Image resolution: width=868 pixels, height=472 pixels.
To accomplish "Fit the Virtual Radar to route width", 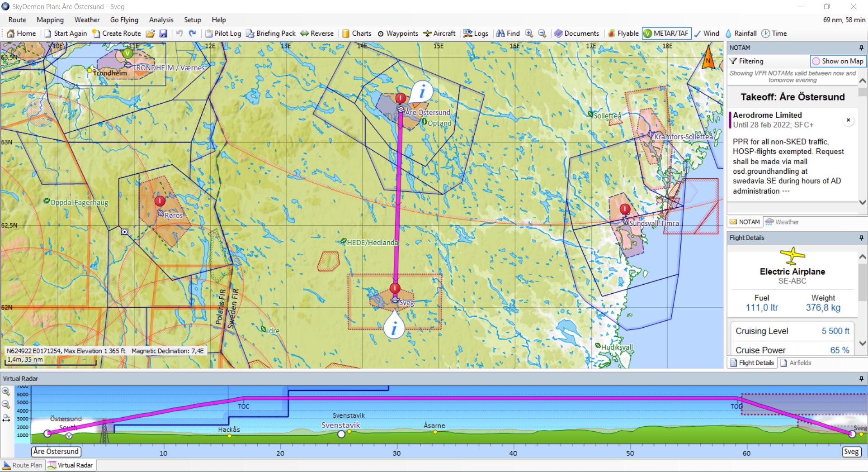I will tap(6, 418).
